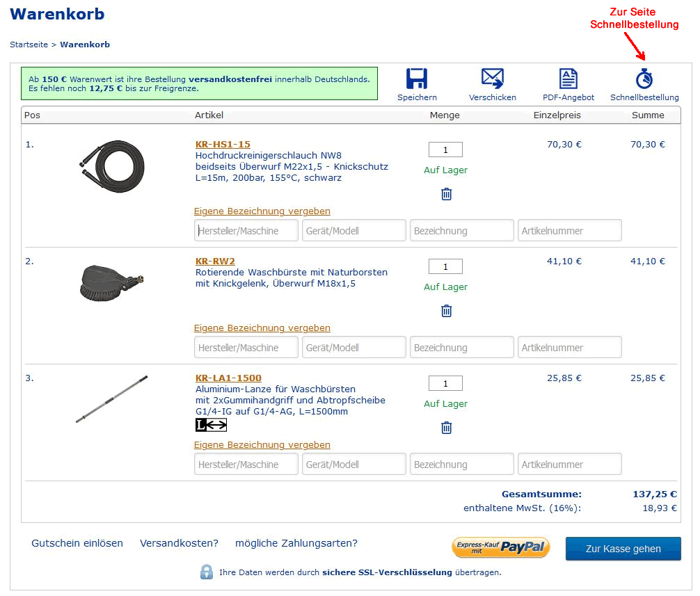
Task: Expand 'Eigene Bezeichnung vergeben' for item 3
Action: (x=262, y=444)
